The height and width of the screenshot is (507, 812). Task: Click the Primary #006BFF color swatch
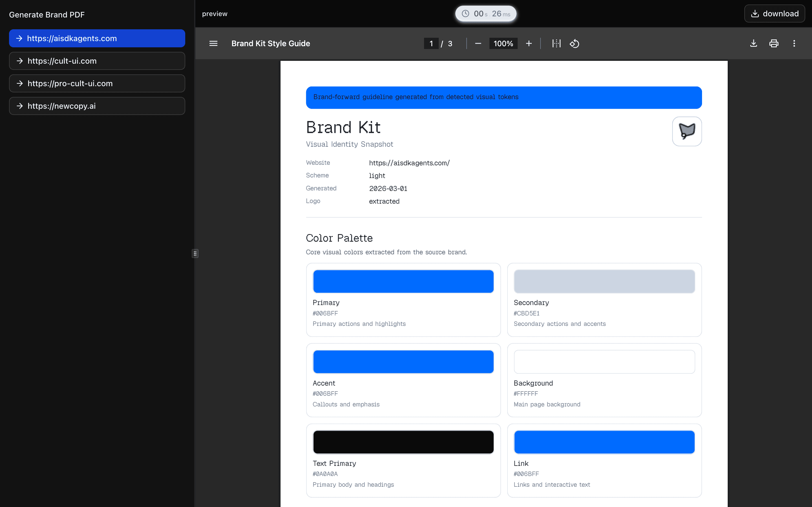[403, 281]
